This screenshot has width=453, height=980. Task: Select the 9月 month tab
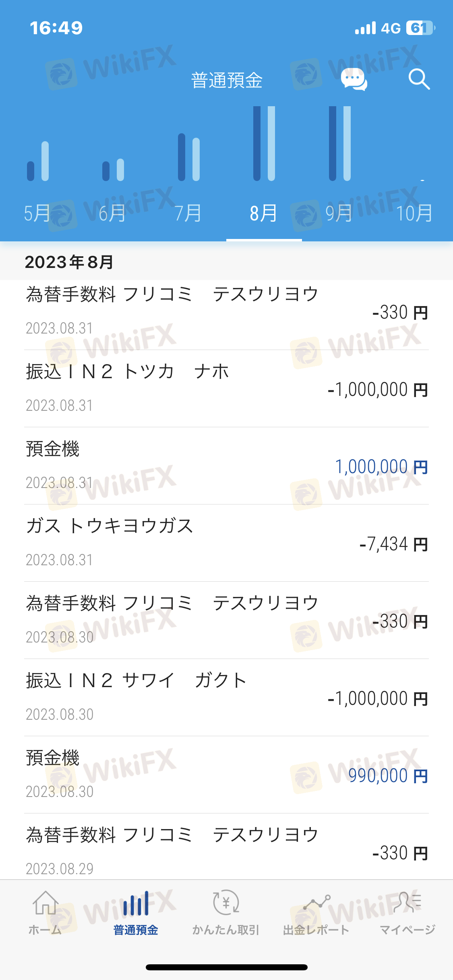pyautogui.click(x=339, y=213)
